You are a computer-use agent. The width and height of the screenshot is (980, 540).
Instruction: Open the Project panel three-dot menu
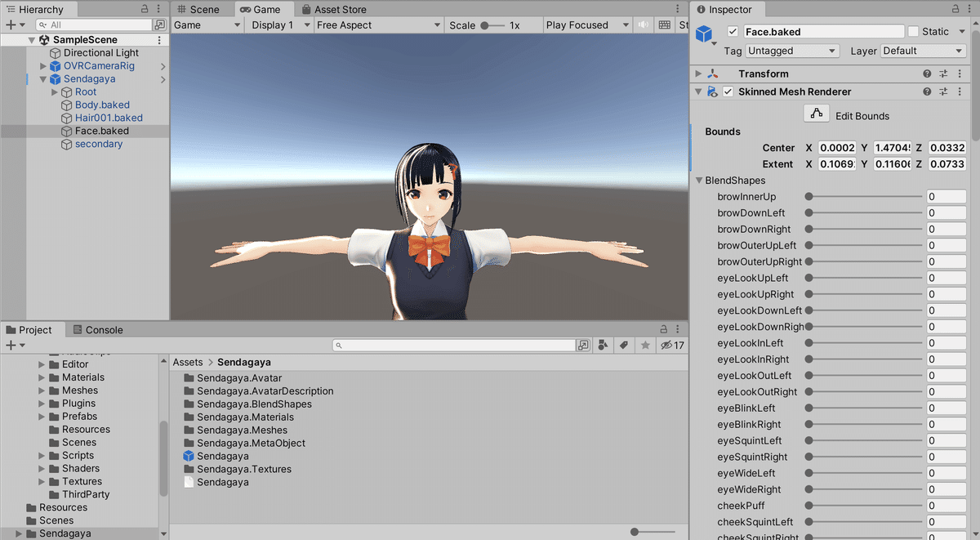(x=679, y=329)
